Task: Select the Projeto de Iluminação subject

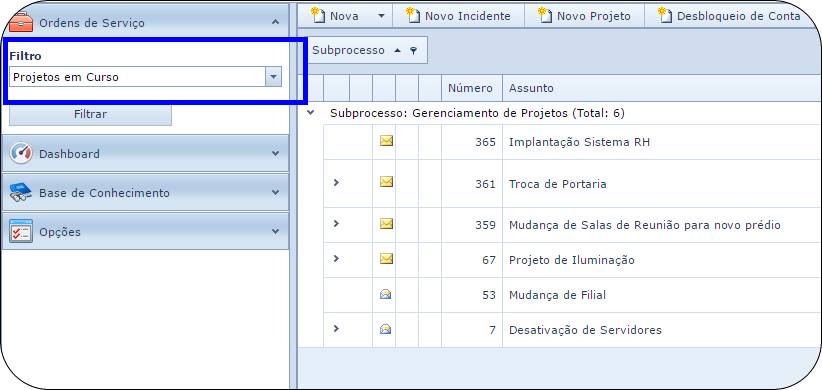Action: click(x=572, y=260)
